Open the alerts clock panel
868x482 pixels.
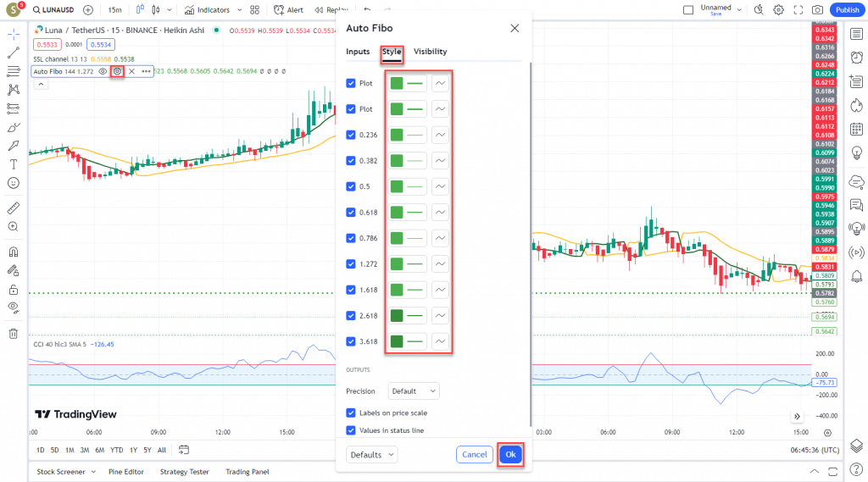(x=856, y=57)
